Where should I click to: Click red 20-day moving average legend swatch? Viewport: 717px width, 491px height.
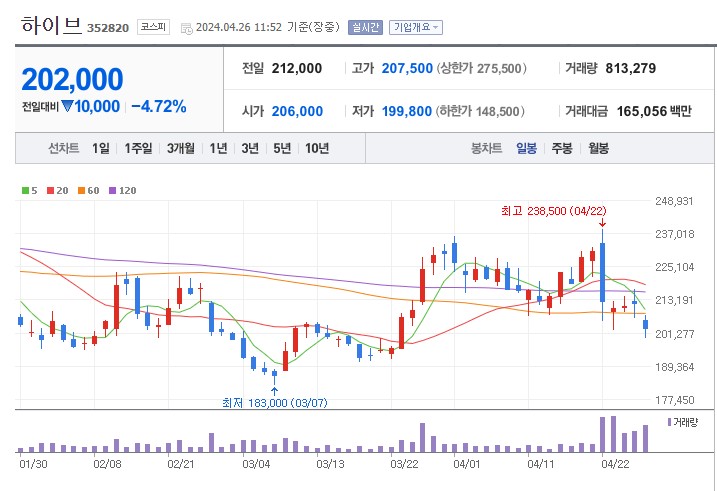click(x=50, y=191)
